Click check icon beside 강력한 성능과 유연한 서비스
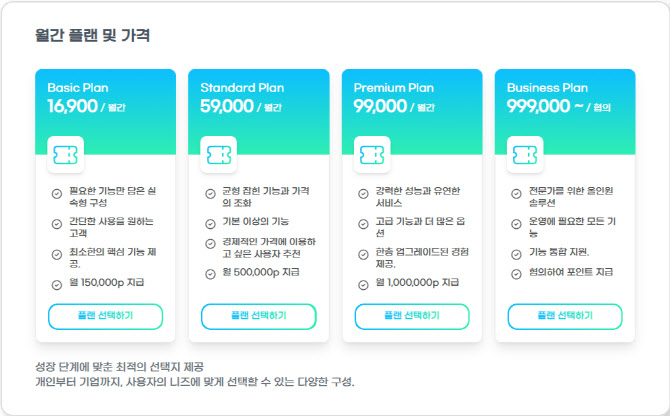The width and height of the screenshot is (670, 416). tap(363, 194)
